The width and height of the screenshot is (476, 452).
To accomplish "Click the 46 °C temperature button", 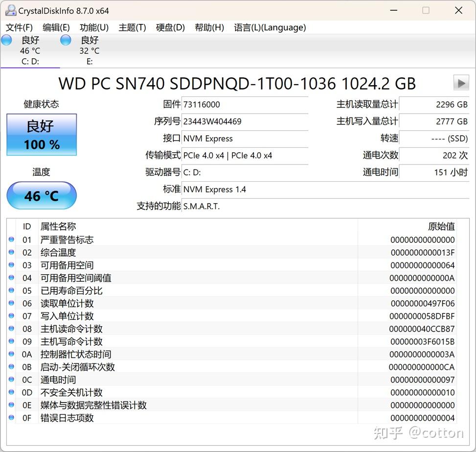I will [42, 195].
